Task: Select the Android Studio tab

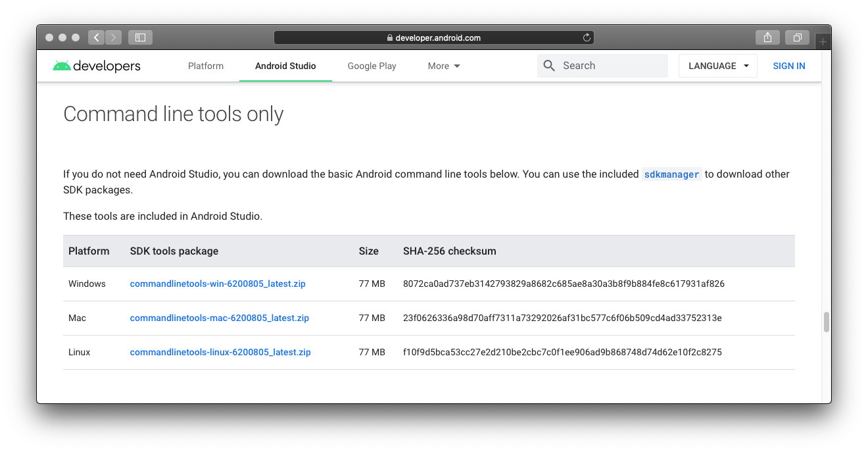Action: [x=285, y=66]
